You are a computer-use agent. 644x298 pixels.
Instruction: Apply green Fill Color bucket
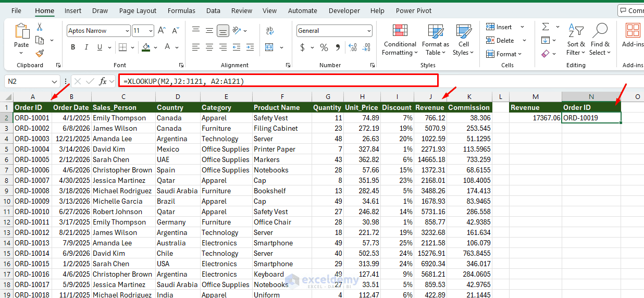point(146,47)
